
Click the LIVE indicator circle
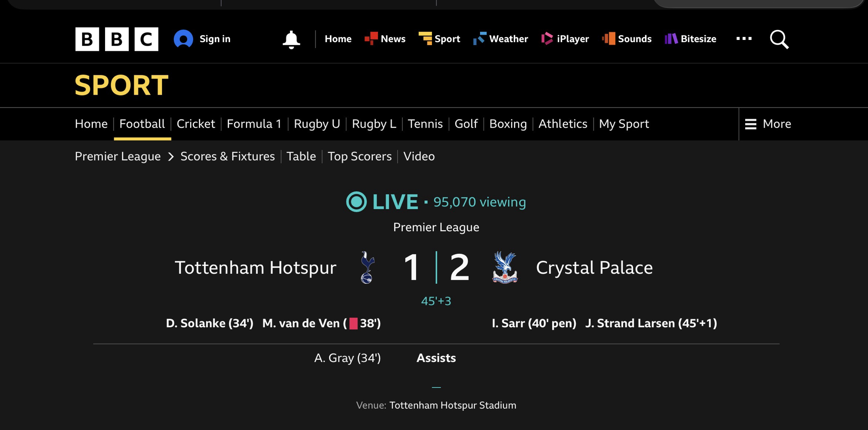click(x=356, y=202)
